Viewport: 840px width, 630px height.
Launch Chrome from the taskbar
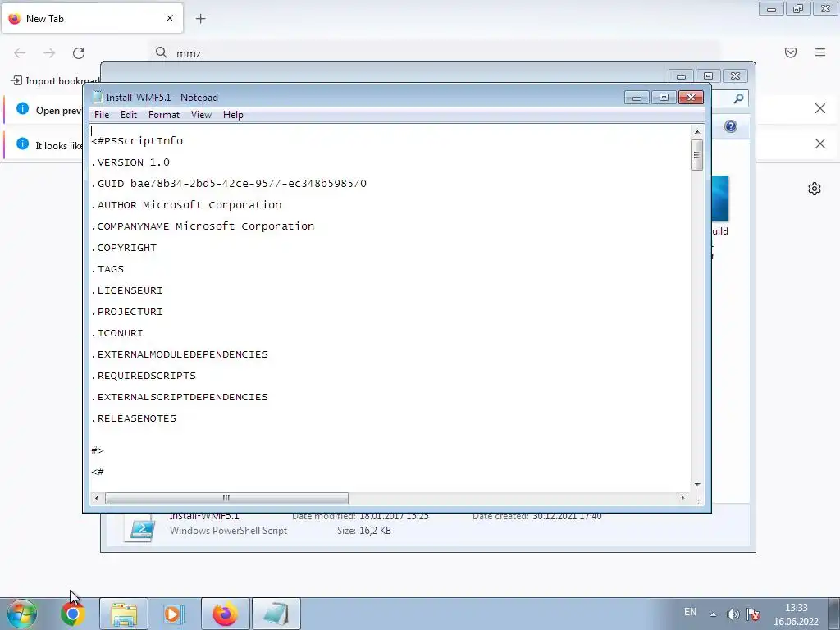pyautogui.click(x=72, y=614)
